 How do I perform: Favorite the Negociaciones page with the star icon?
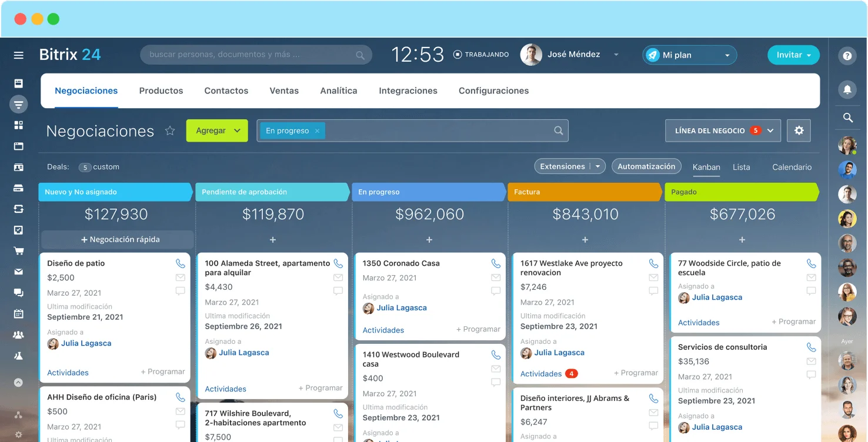pos(170,131)
